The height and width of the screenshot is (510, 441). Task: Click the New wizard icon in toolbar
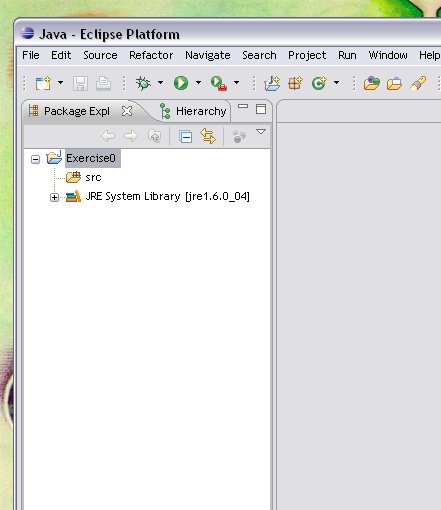43,83
